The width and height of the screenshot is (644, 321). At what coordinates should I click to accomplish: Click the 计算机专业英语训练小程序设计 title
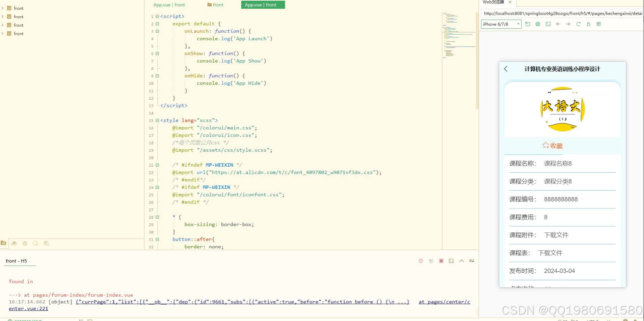pyautogui.click(x=562, y=69)
